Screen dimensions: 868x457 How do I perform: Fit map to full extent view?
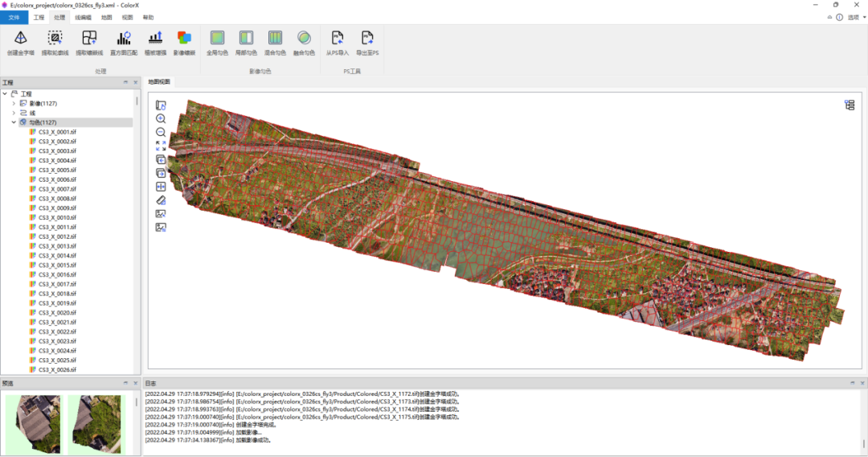[x=161, y=146]
